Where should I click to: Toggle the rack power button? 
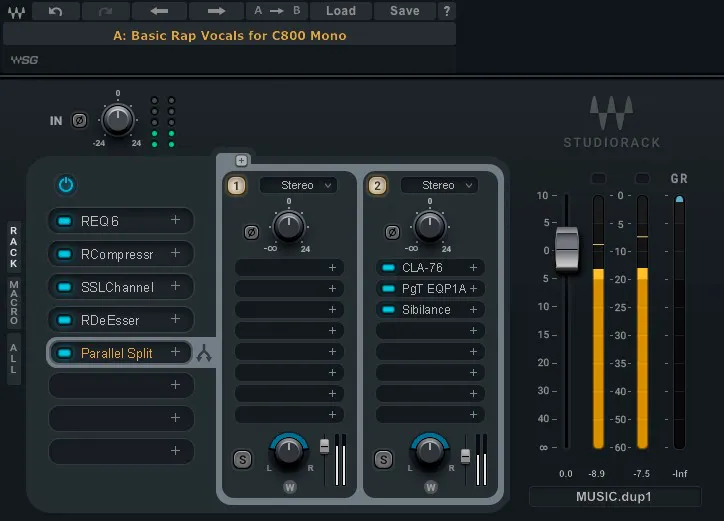pos(66,185)
